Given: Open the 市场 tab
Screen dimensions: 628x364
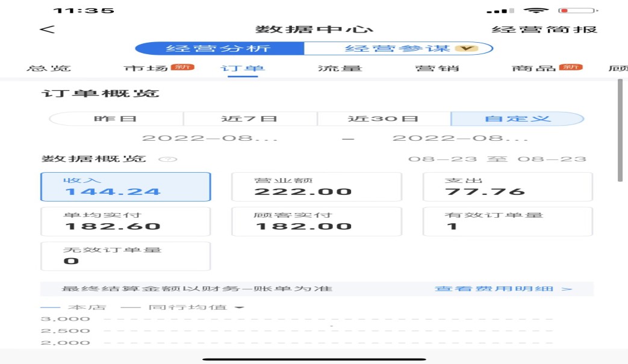Looking at the screenshot, I should click(x=146, y=68).
